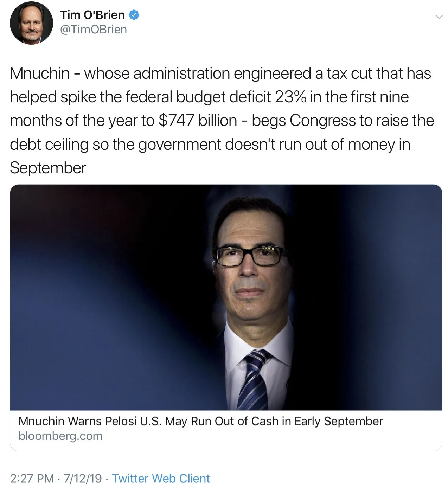The height and width of the screenshot is (488, 448).
Task: Open the Twitter Web Client link
Action: tap(161, 479)
